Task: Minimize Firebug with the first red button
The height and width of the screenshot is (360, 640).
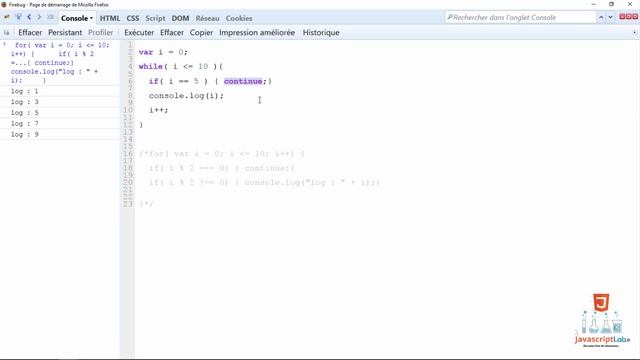Action: coord(622,17)
